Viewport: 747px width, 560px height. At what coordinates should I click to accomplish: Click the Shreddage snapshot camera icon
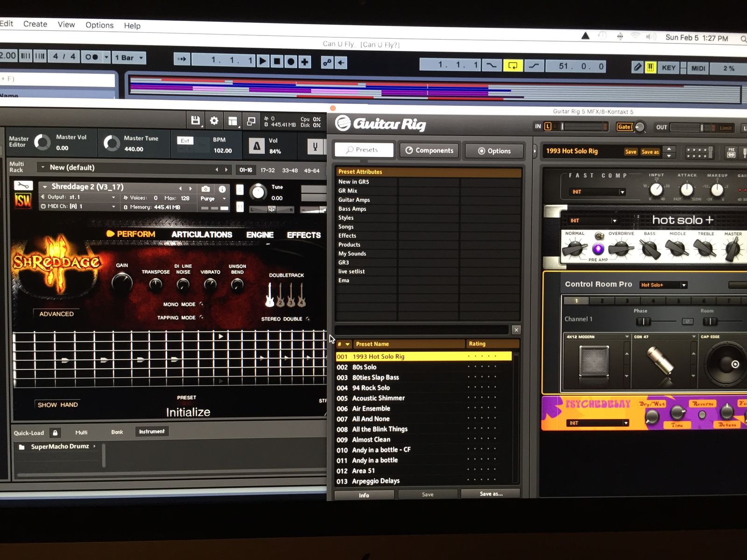tap(205, 189)
